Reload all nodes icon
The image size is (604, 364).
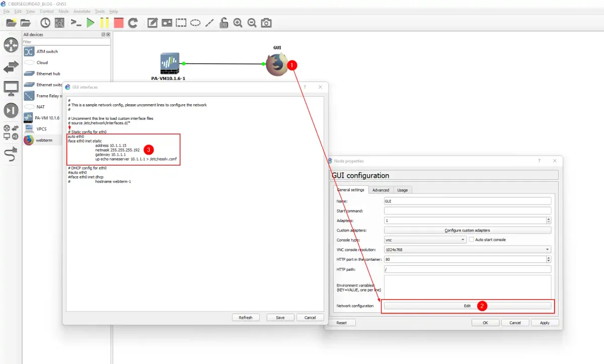coord(133,23)
